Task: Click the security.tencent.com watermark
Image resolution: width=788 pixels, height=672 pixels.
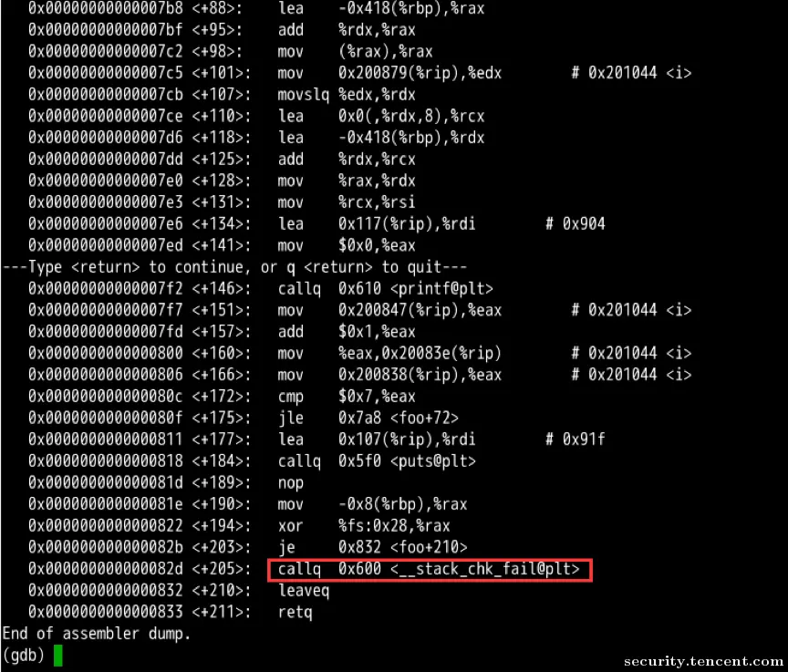Action: 703,661
